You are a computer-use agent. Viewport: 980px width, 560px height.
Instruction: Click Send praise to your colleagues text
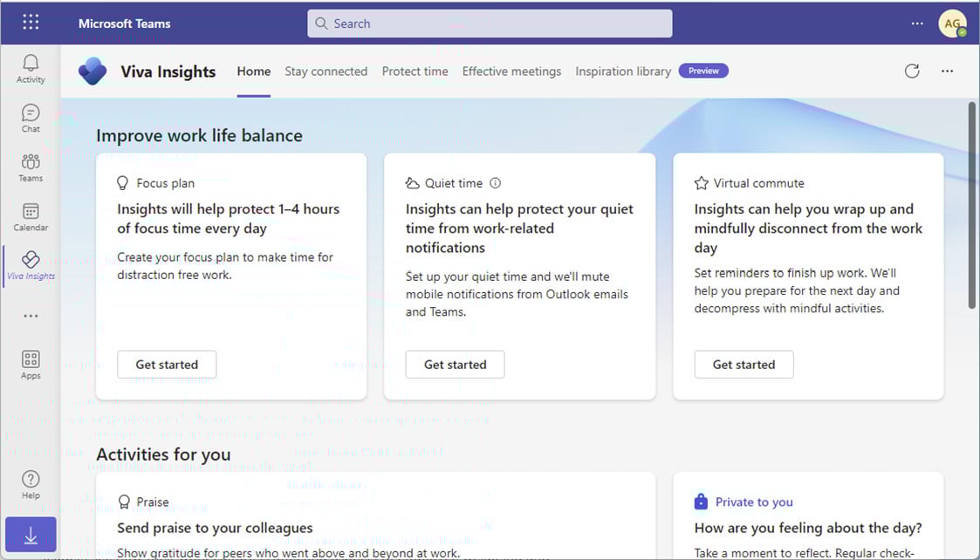tap(215, 528)
